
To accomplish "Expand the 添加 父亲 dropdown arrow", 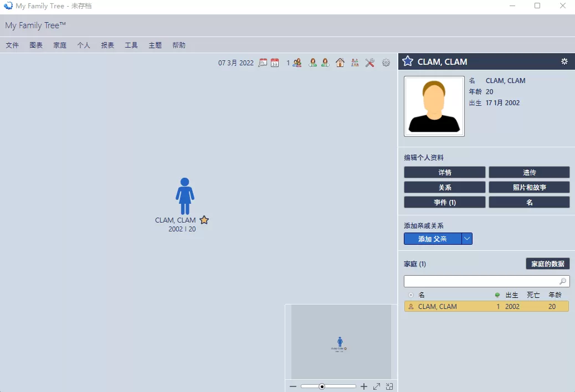I will [x=467, y=239].
